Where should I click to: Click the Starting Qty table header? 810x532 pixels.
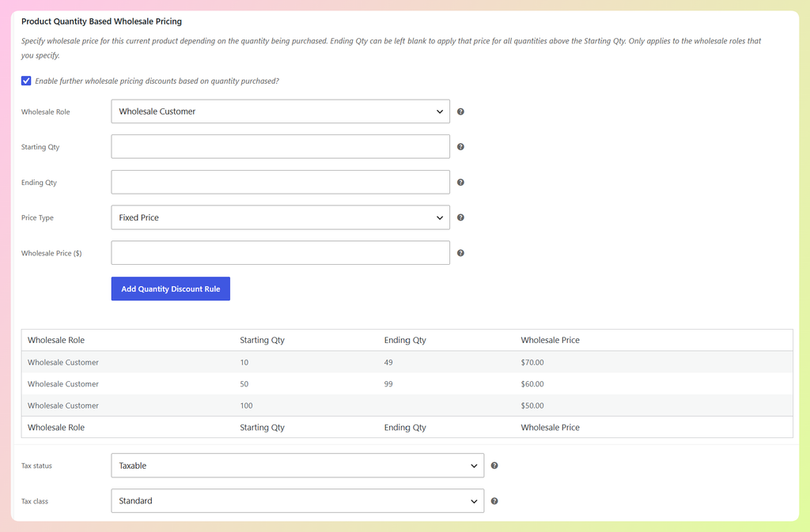(262, 341)
